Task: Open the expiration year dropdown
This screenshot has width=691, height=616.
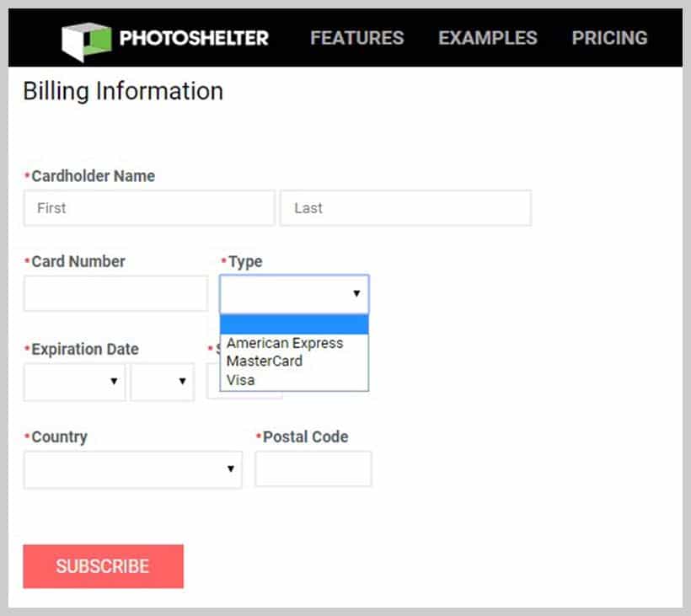Action: point(162,382)
